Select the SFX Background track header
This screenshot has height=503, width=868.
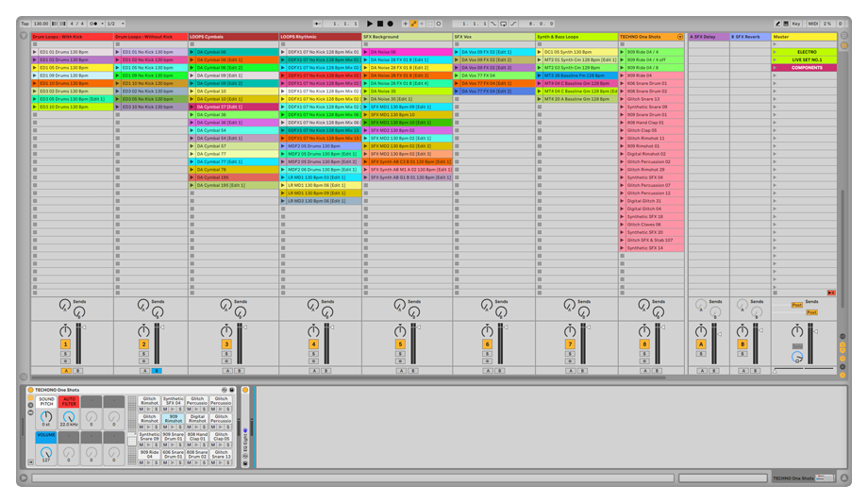(407, 37)
